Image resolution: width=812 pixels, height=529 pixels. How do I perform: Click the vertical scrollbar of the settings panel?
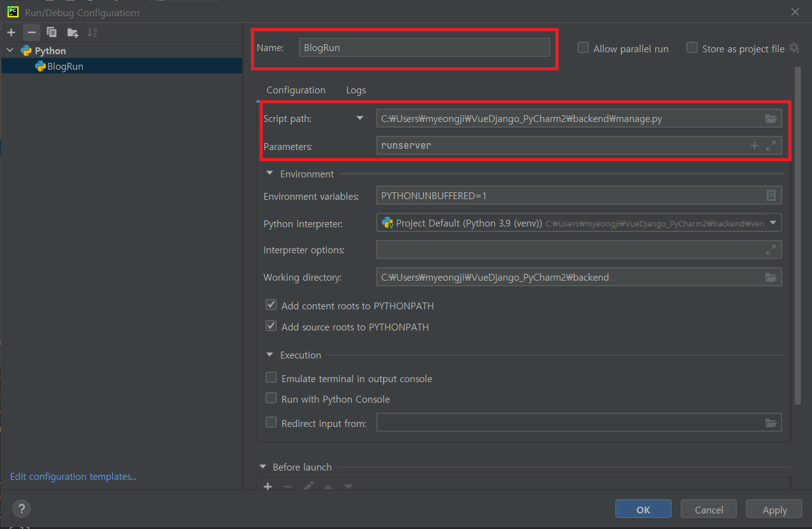(x=797, y=235)
